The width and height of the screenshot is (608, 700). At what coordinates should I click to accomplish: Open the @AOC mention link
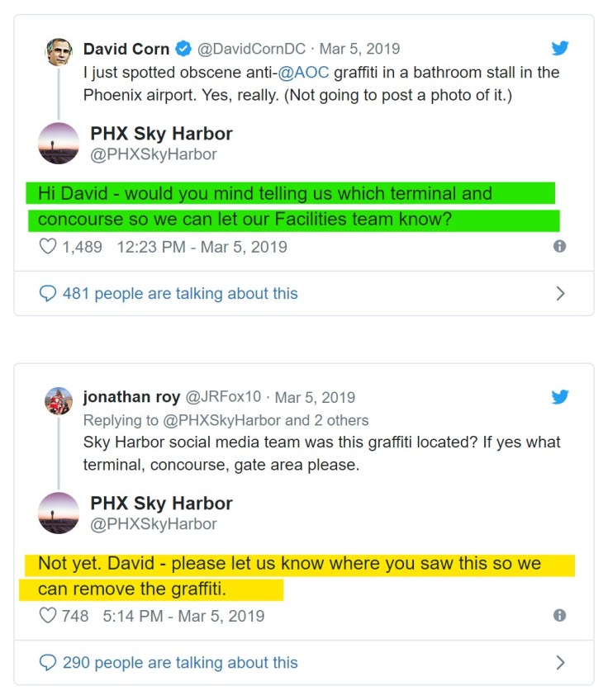[x=304, y=73]
